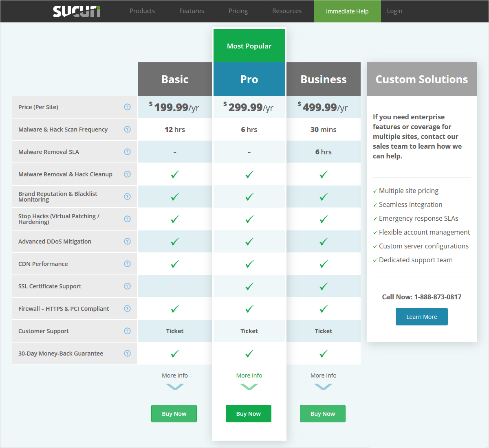
Task: Open help icon for Customer Support row
Action: [x=127, y=331]
